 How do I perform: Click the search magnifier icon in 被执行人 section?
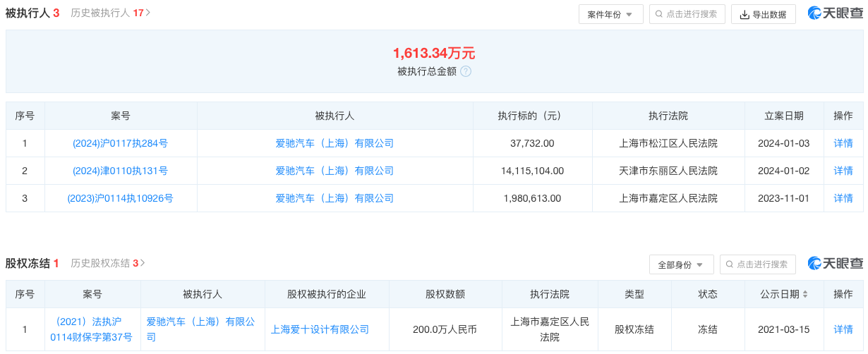659,14
